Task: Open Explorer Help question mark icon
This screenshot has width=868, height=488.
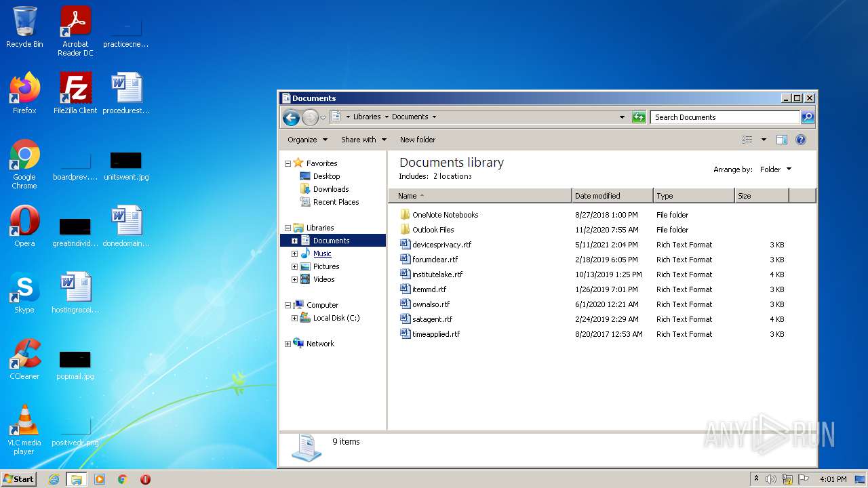Action: (800, 140)
